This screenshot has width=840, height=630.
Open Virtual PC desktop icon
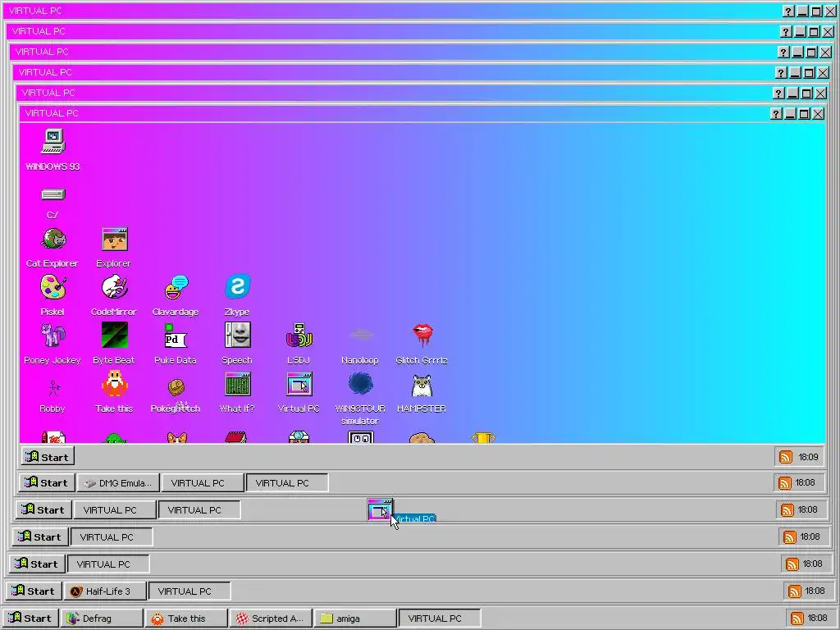[299, 385]
